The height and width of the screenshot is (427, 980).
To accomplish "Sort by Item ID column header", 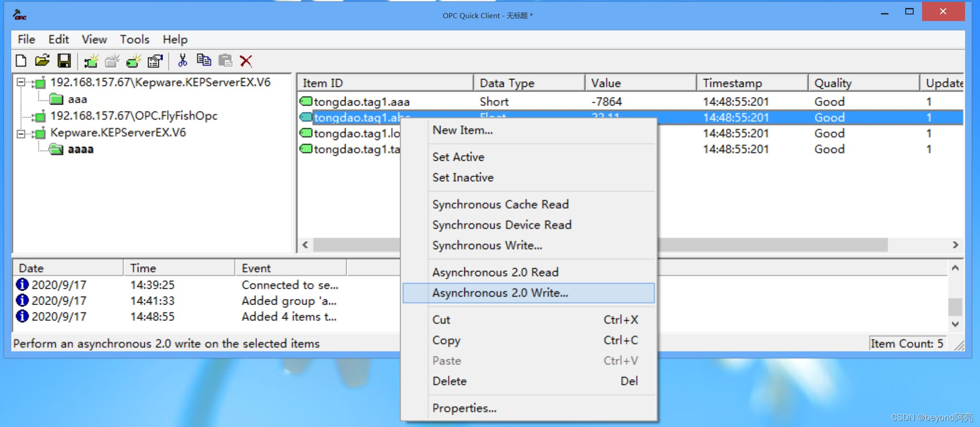I will point(385,83).
